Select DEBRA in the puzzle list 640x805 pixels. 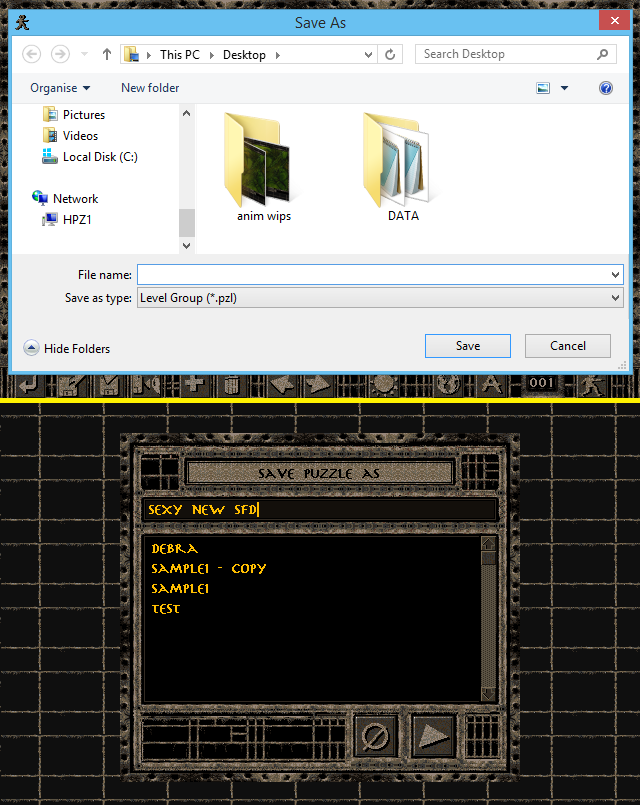click(174, 549)
